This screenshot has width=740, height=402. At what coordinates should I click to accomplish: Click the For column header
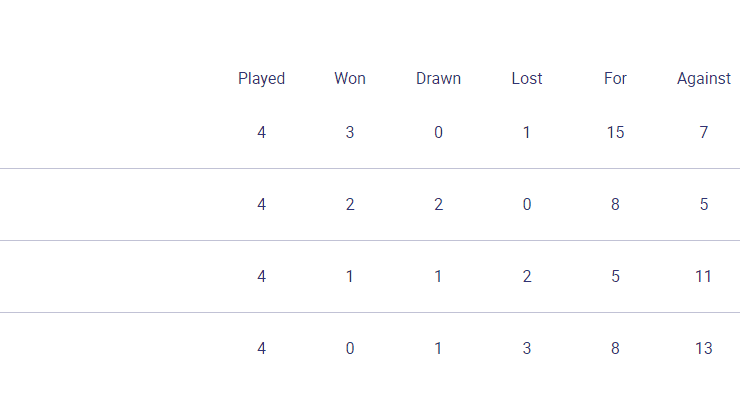pos(615,78)
